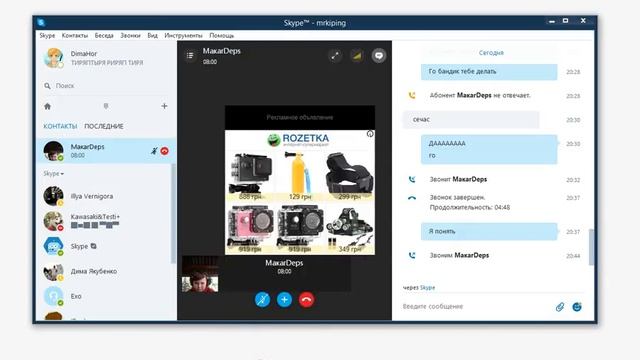Click the через Skype link
Viewport: 640px width, 360px height.
click(419, 287)
